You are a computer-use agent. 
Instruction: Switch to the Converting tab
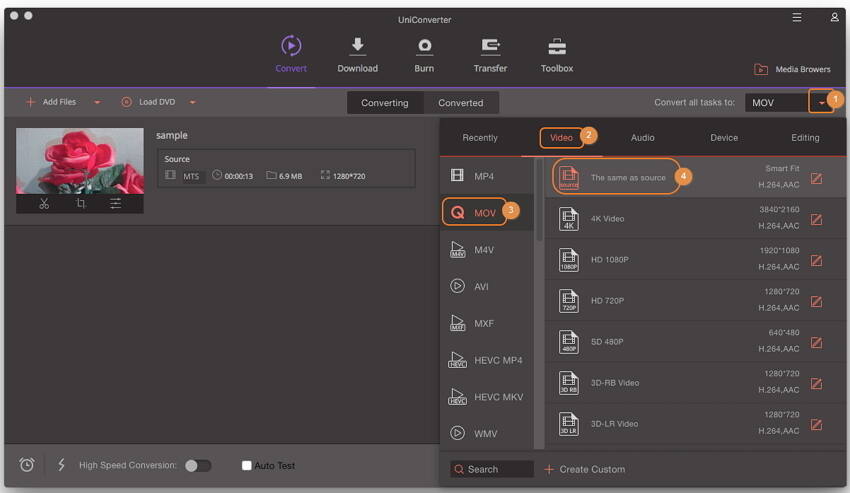[x=385, y=103]
